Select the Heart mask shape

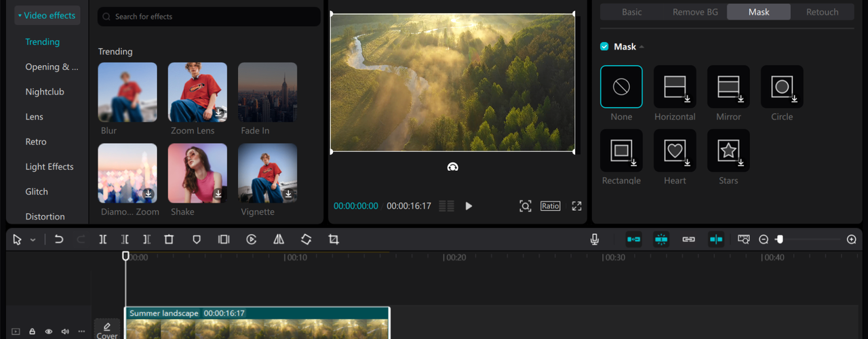(675, 151)
